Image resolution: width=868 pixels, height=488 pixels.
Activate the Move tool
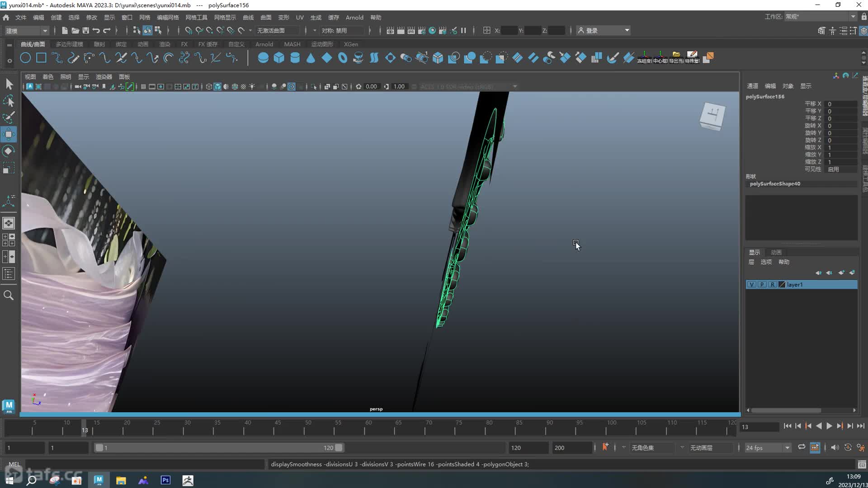point(9,134)
